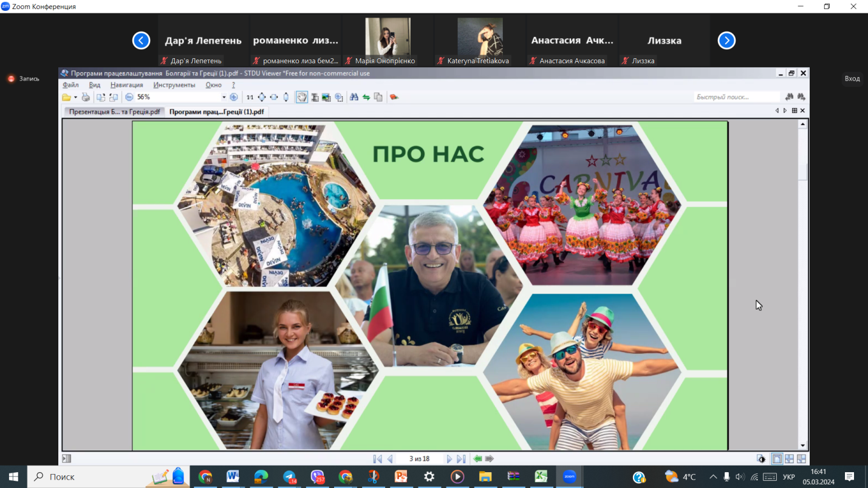Go to the last page icon
Image resolution: width=868 pixels, height=488 pixels.
point(461,459)
